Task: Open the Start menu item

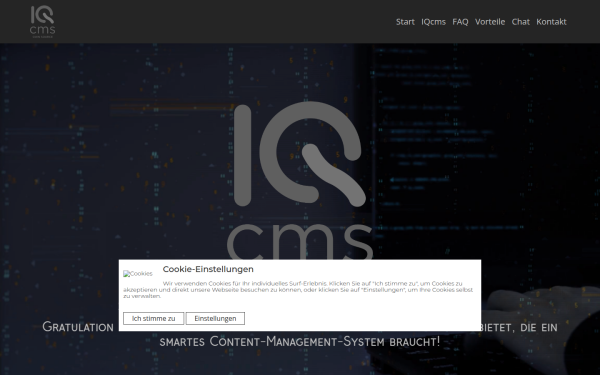Action: (x=405, y=22)
